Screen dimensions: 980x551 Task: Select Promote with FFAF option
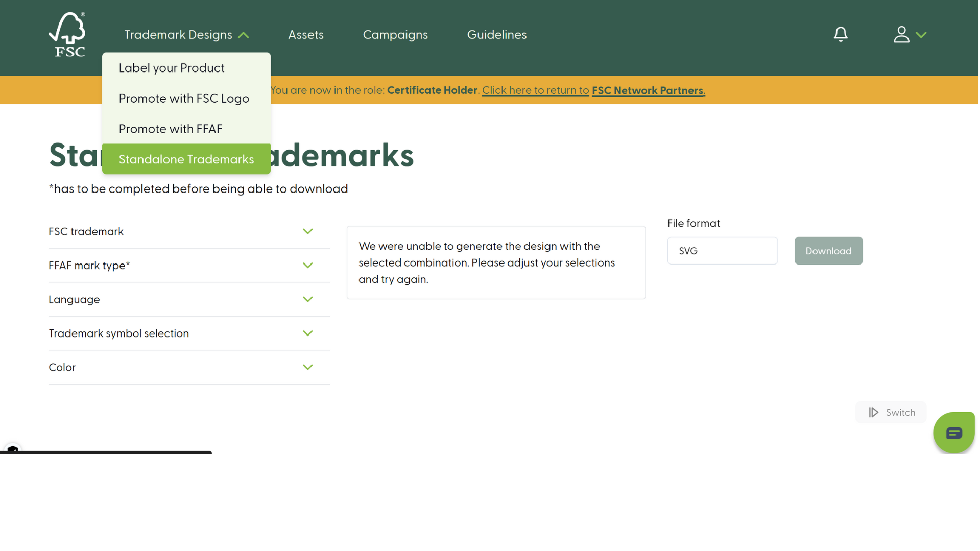(171, 129)
